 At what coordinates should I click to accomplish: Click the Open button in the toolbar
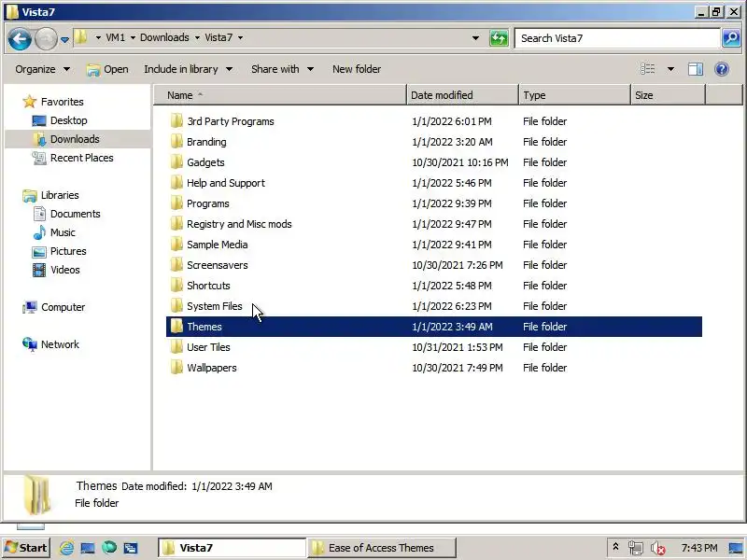pos(107,69)
